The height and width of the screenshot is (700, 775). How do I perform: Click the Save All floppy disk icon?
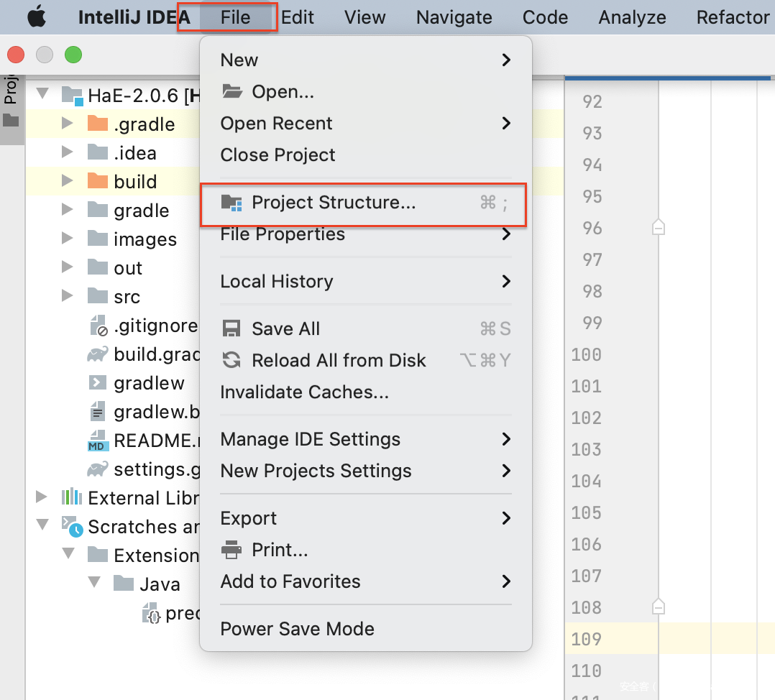click(x=231, y=328)
